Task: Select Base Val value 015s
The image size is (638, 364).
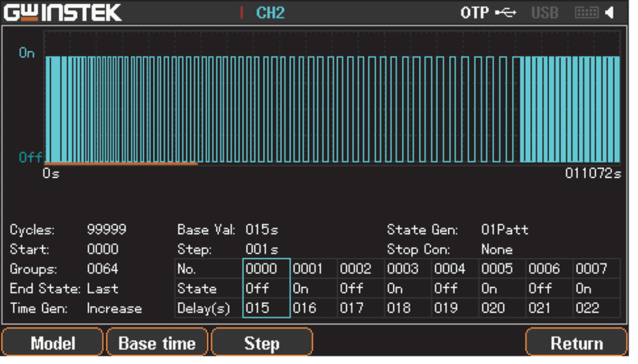Action: (262, 230)
